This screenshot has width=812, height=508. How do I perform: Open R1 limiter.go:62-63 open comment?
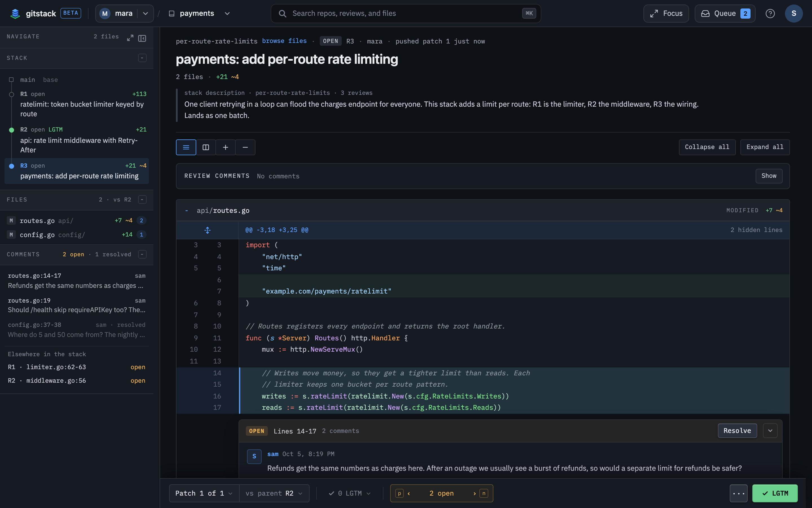(x=76, y=367)
